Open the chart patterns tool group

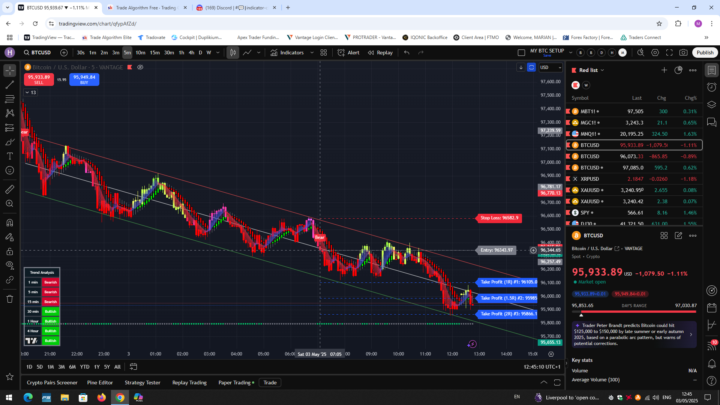[x=10, y=113]
